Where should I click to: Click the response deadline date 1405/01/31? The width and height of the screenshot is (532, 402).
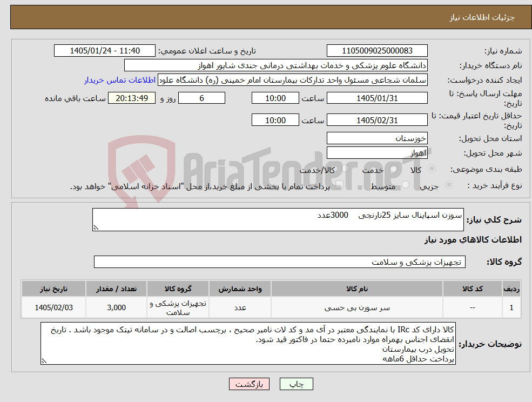pos(377,98)
